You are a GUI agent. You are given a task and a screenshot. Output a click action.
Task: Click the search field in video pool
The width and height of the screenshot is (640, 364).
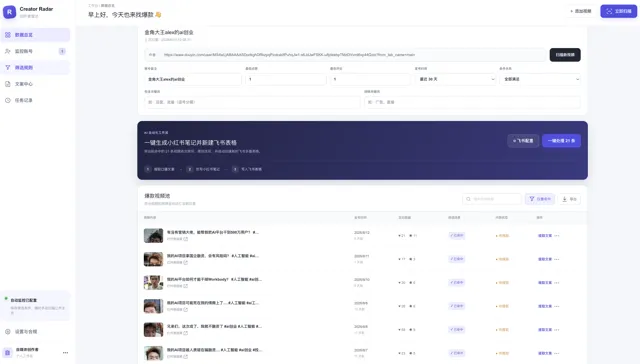coord(492,199)
